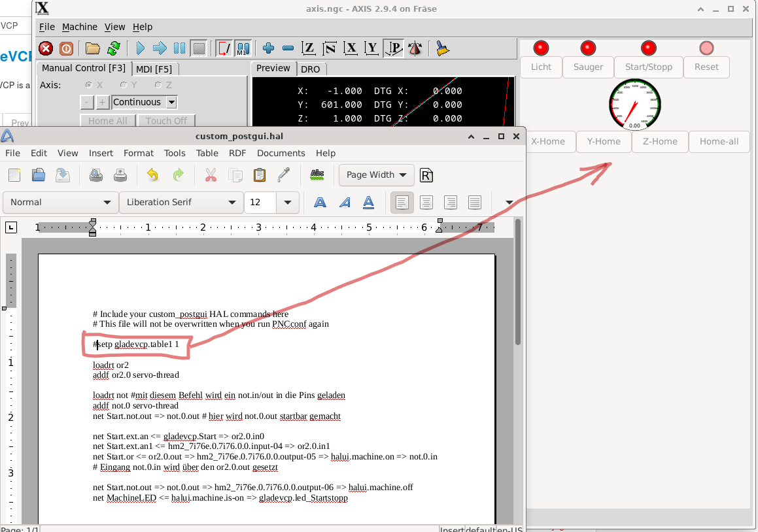Toggle the machine power icon in AXIS

(x=66, y=48)
